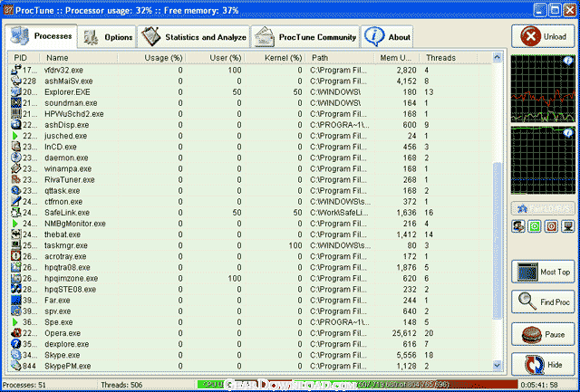Click the Skype.exe process icon
580x392 pixels.
pyautogui.click(x=16, y=355)
